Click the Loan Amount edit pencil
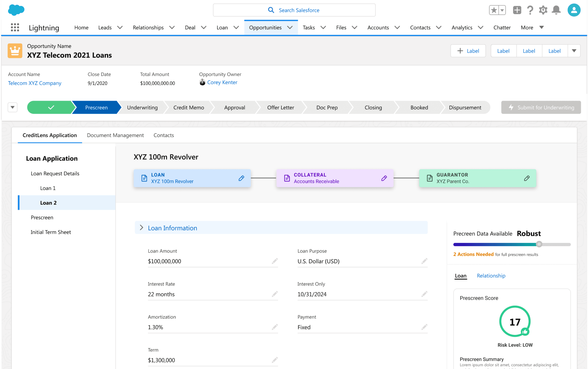The image size is (588, 369). point(275,261)
